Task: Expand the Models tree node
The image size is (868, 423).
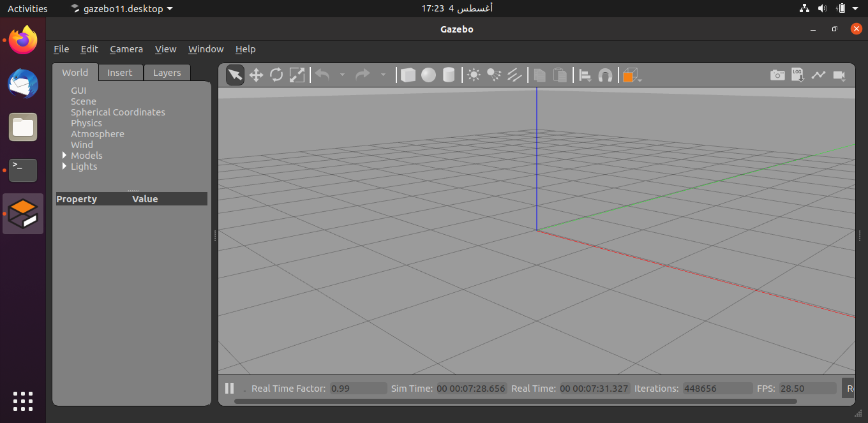Action: pyautogui.click(x=64, y=156)
